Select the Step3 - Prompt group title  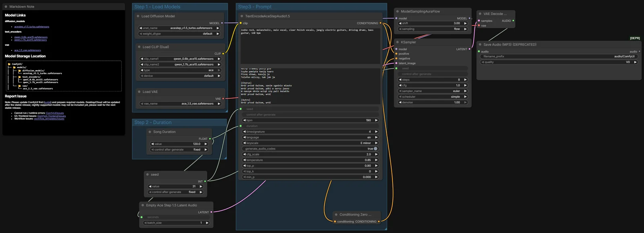tap(255, 7)
